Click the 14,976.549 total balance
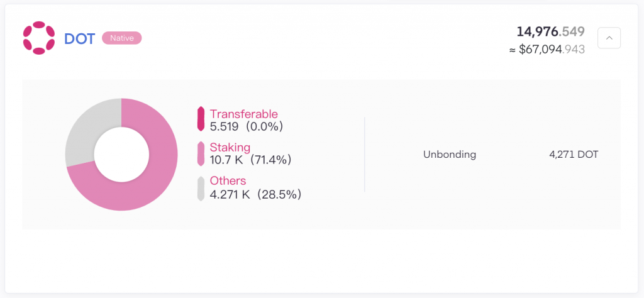Image resolution: width=644 pixels, height=298 pixels. [550, 31]
